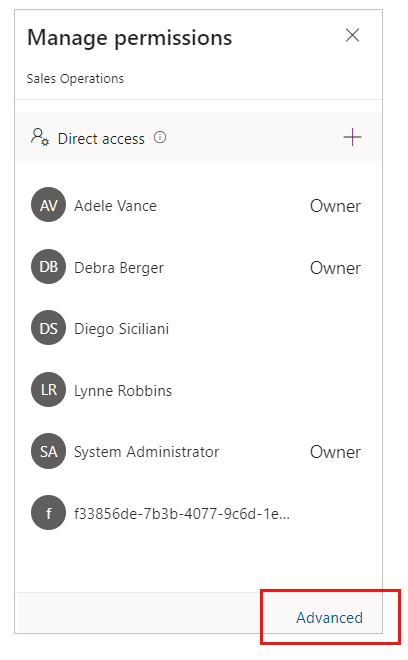This screenshot has height=660, width=408.
Task: Click the plus icon to add direct access
Action: [352, 137]
